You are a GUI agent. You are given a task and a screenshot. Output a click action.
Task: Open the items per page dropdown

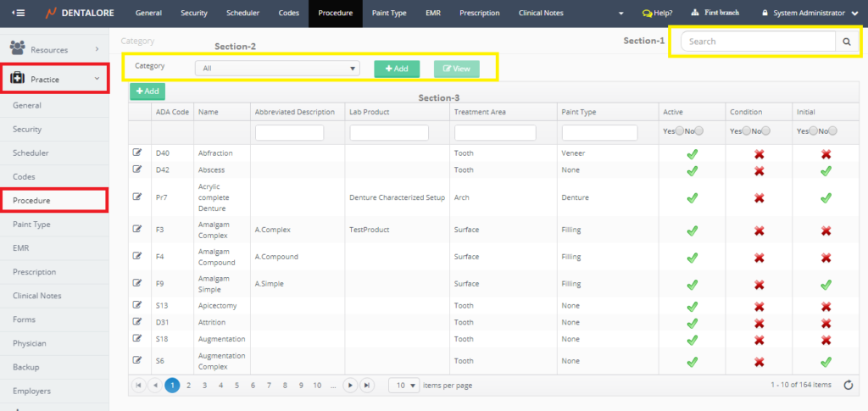point(403,385)
